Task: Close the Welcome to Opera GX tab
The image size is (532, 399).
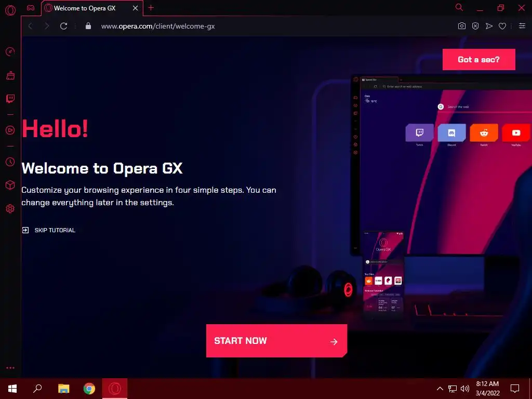Action: pyautogui.click(x=136, y=8)
